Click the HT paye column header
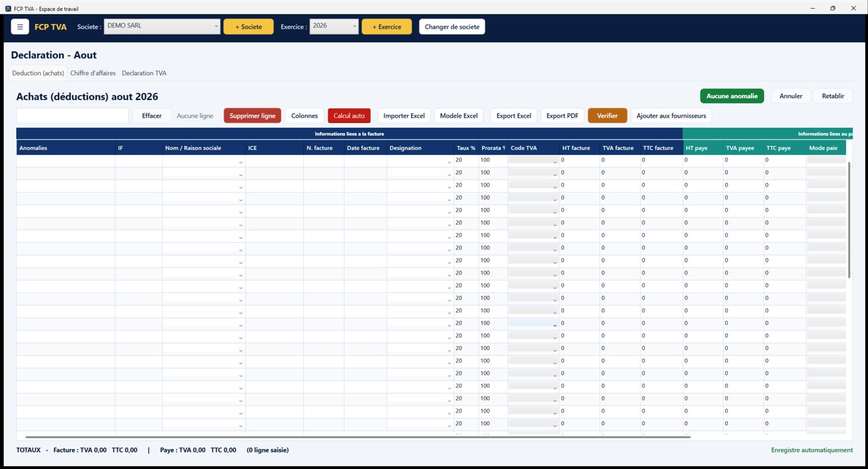868x469 pixels. 703,148
